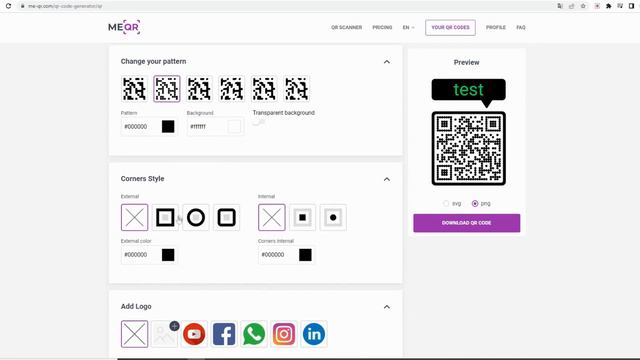Select the svg format radio button
Screen dimensions: 640x360
point(446,203)
